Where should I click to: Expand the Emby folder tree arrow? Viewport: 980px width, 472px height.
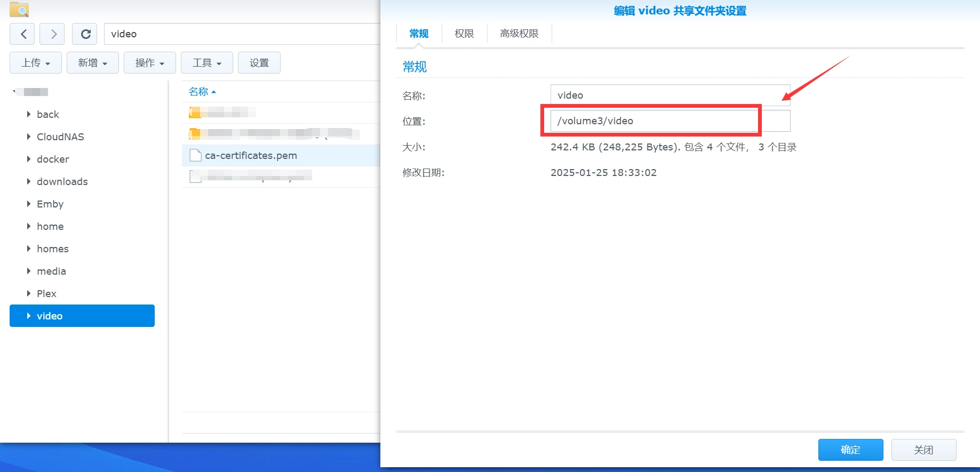28,204
